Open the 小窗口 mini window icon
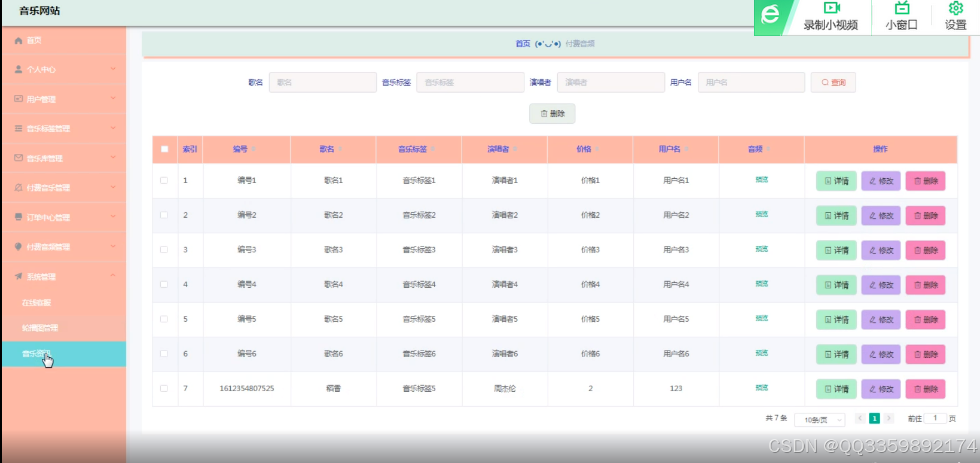Screen dimensions: 980x463 click(902, 8)
